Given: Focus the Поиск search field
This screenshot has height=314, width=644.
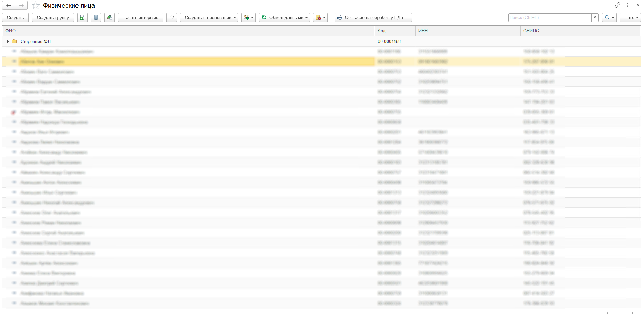Looking at the screenshot, I should point(549,17).
